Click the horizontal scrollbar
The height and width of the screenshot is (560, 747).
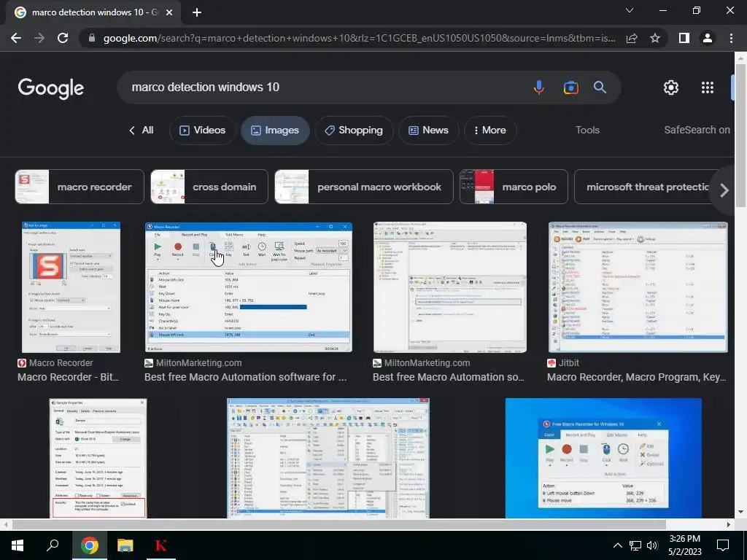pos(338,524)
